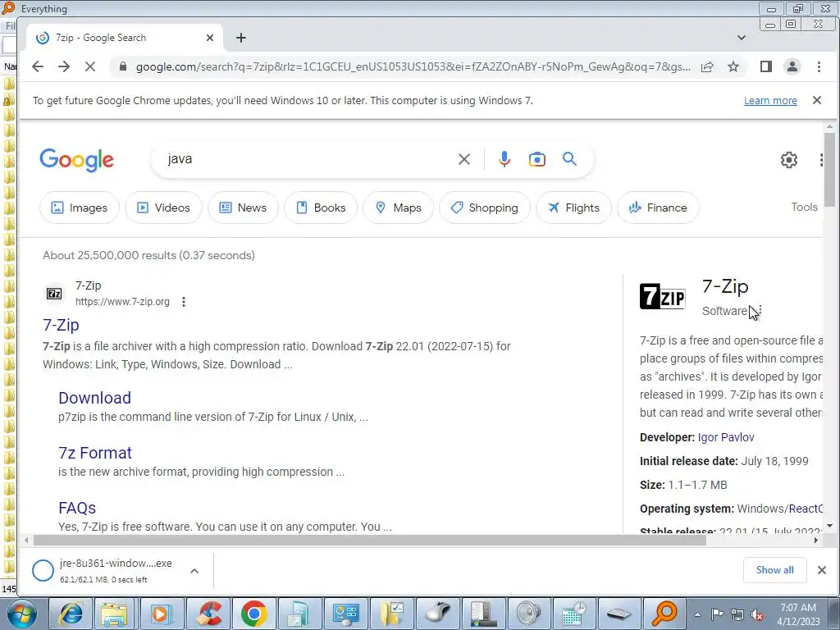Viewport: 840px width, 630px height.
Task: Filter results by Flights
Action: click(x=573, y=208)
